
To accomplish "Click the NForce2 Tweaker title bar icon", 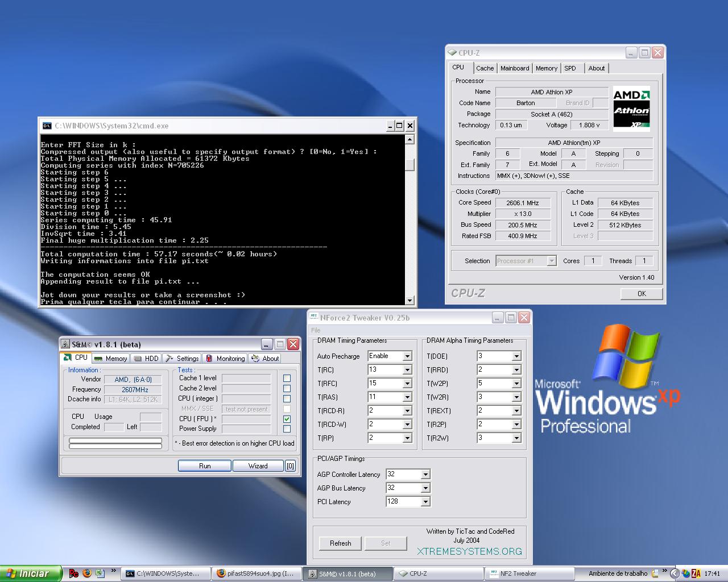I will point(314,318).
